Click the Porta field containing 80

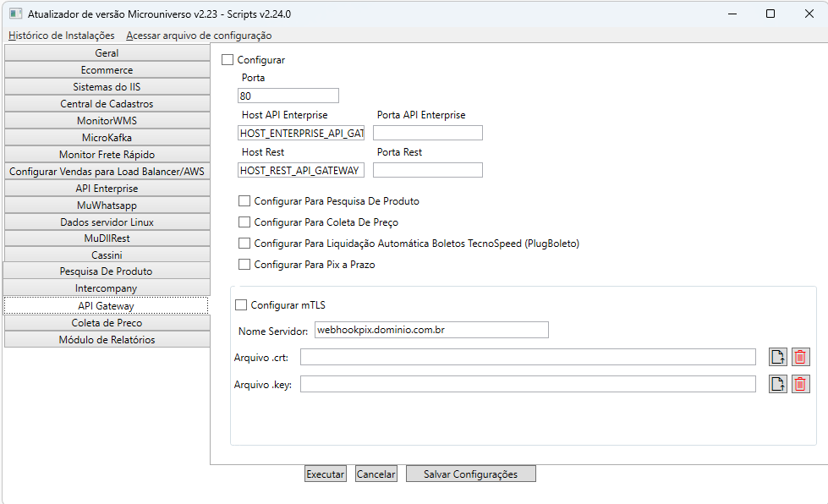(x=288, y=96)
